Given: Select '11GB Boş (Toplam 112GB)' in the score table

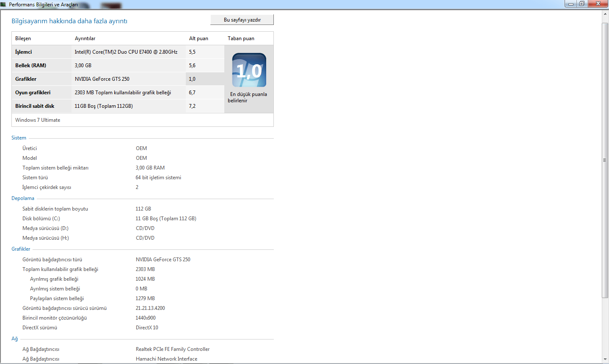Looking at the screenshot, I should pos(104,106).
